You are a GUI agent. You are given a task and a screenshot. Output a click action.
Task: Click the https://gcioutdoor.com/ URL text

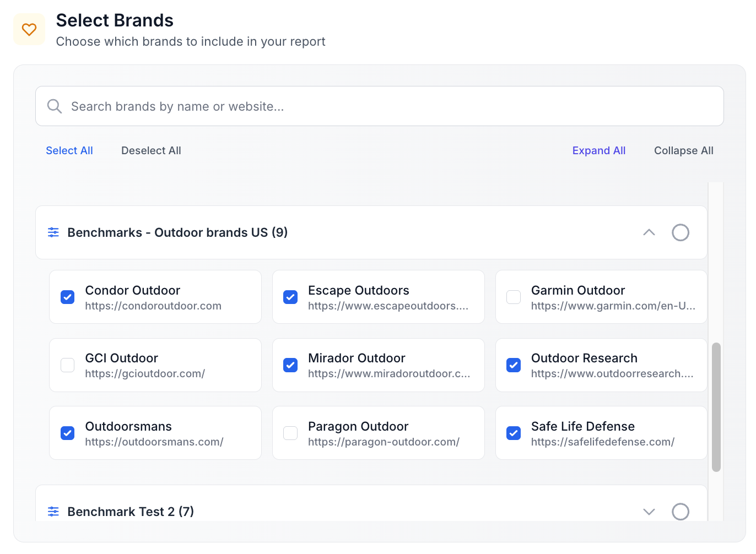(x=145, y=374)
